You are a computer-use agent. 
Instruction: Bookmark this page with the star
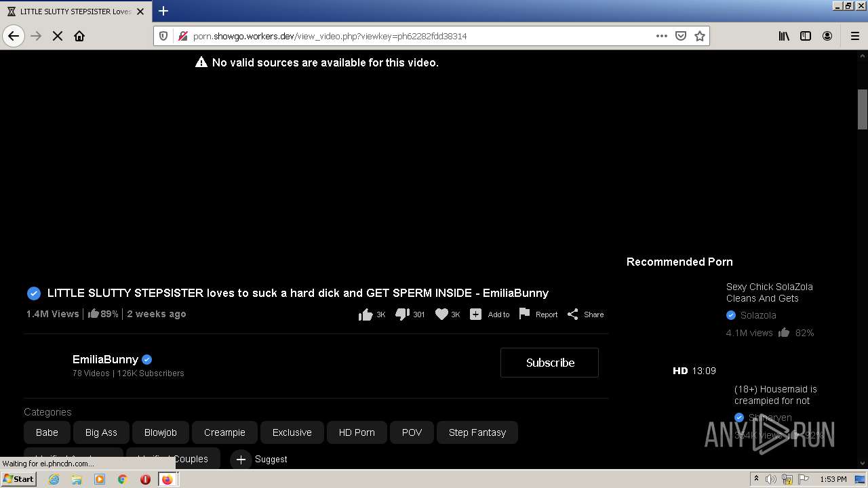(700, 36)
